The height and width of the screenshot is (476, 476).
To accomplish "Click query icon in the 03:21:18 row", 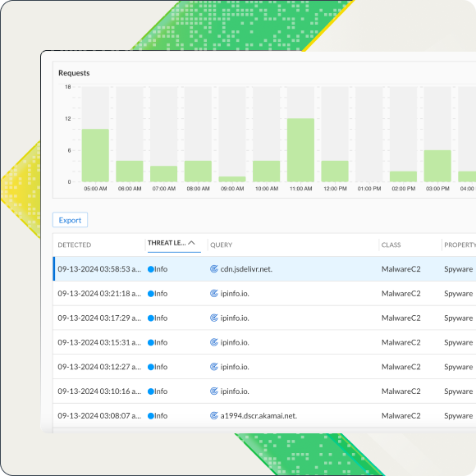I will 214,293.
